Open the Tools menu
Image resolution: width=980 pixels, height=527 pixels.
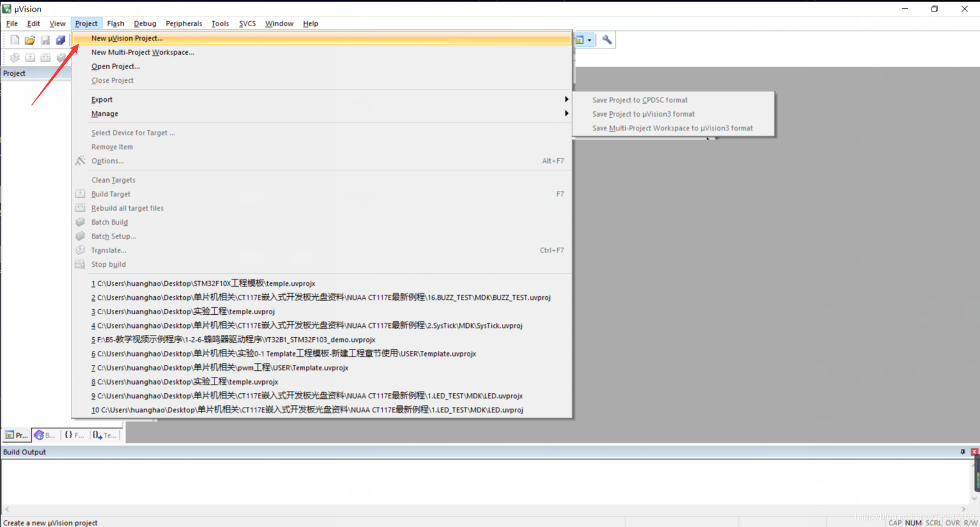pos(220,23)
